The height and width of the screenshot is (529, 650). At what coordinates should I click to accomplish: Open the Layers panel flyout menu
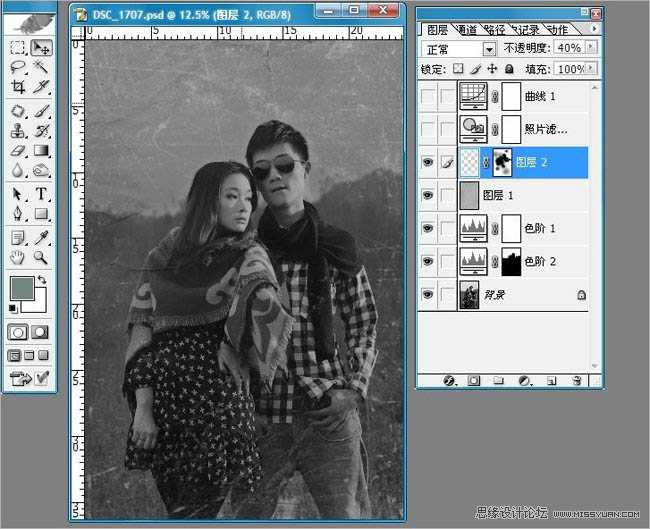point(594,29)
